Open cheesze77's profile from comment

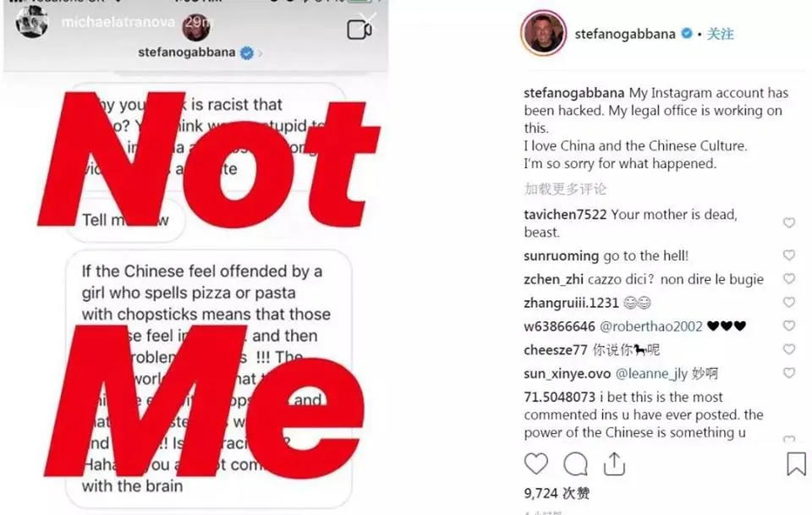coord(555,350)
